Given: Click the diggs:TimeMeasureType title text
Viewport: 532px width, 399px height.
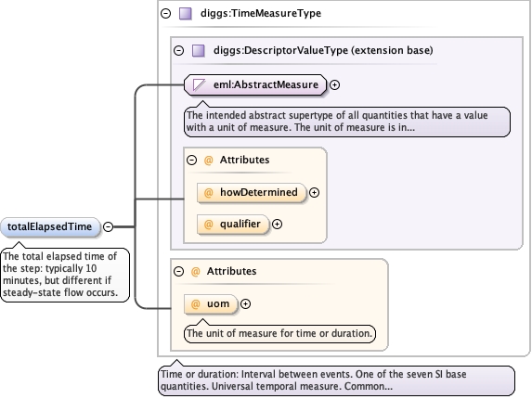Looking at the screenshot, I should [261, 13].
